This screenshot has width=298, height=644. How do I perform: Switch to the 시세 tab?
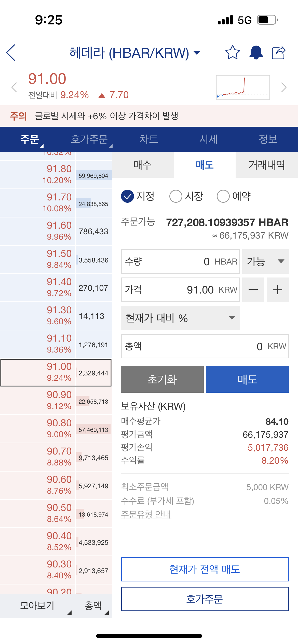[x=209, y=139]
